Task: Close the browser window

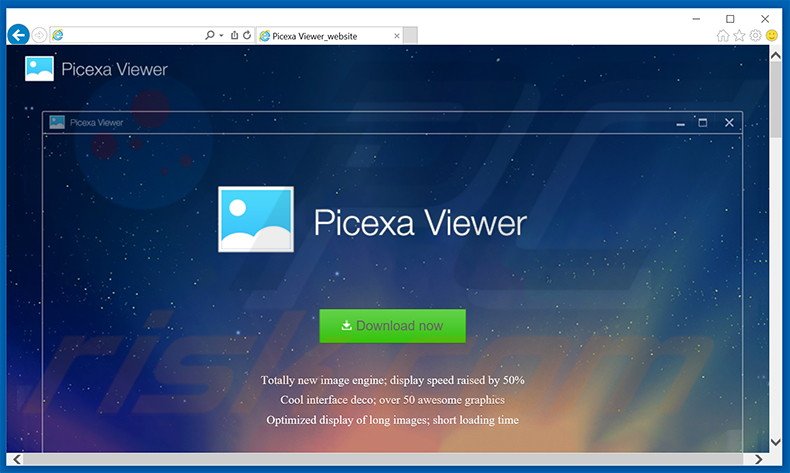Action: pyautogui.click(x=765, y=19)
